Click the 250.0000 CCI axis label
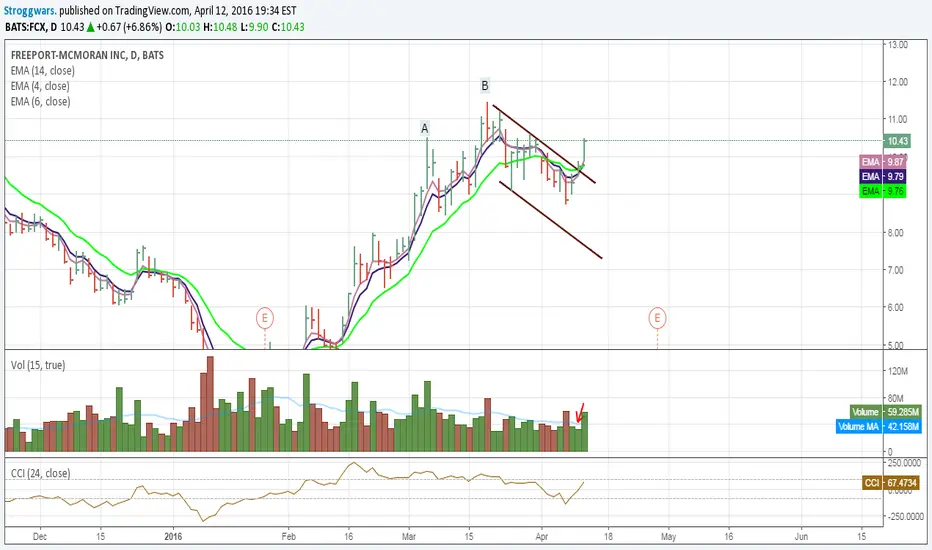 904,463
